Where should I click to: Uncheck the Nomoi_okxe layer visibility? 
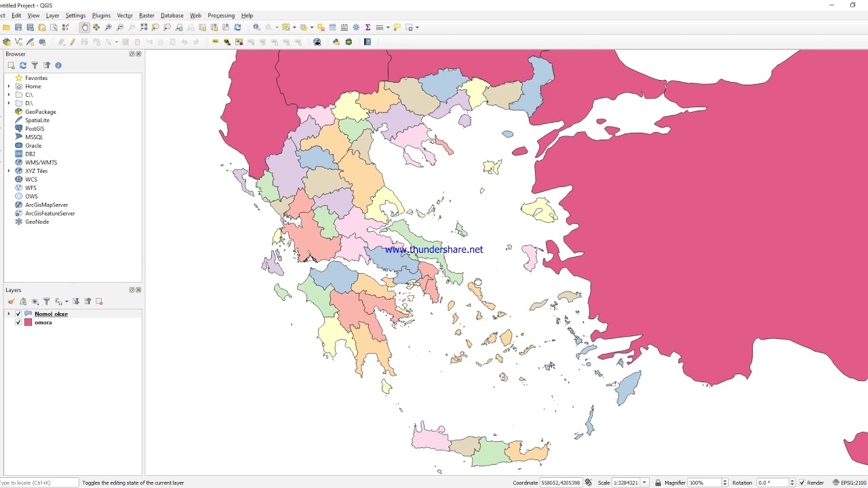click(18, 314)
